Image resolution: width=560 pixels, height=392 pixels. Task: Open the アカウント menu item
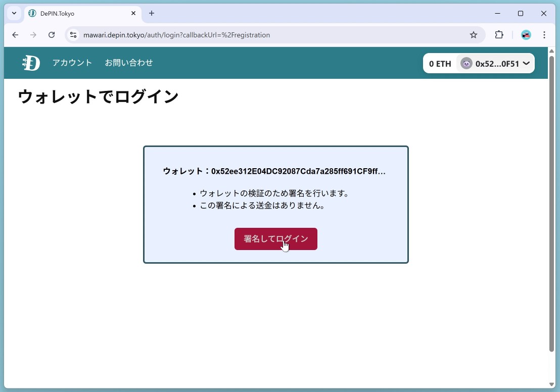pos(72,63)
